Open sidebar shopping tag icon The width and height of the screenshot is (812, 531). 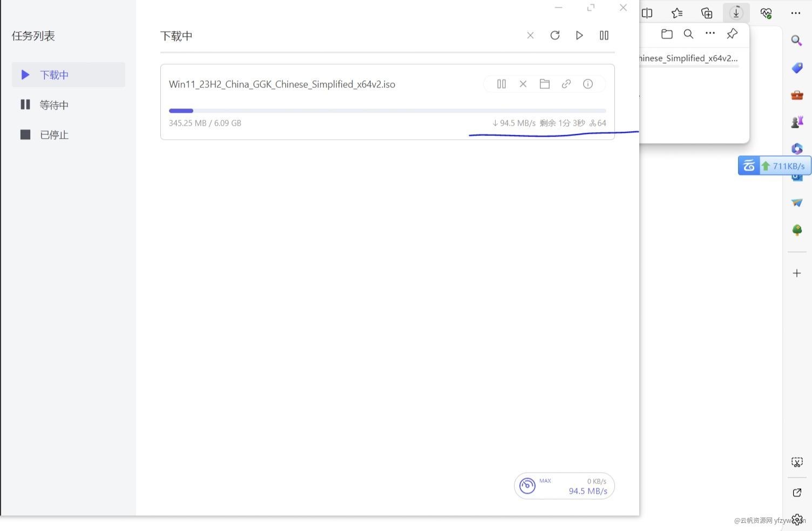coord(797,68)
